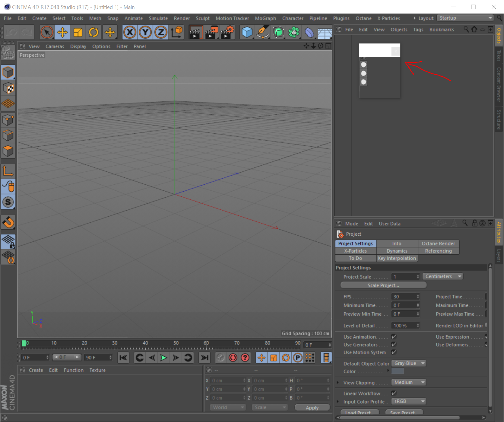Toggle the Z axis lock

[x=161, y=32]
